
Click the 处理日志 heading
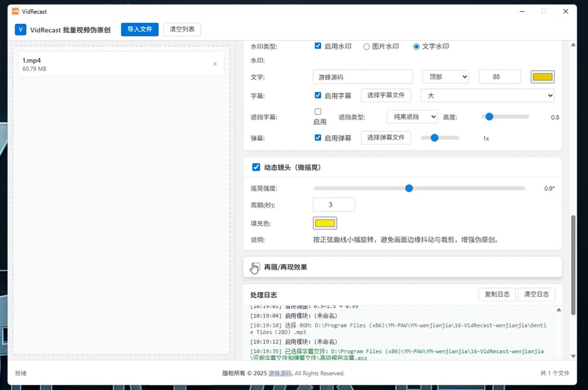(x=264, y=295)
